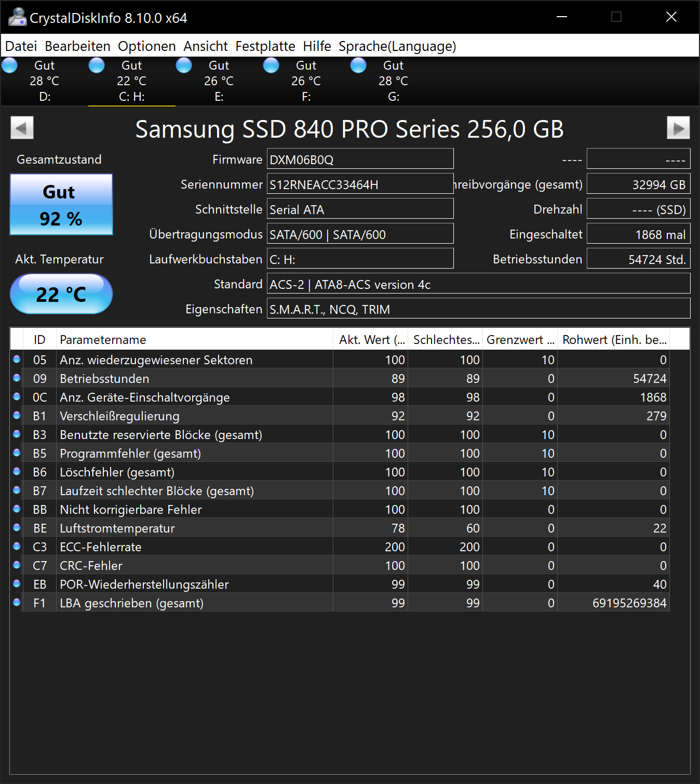Click the Betriebsstunden value 54724 Std.
Screen dimensions: 700x784
click(639, 259)
